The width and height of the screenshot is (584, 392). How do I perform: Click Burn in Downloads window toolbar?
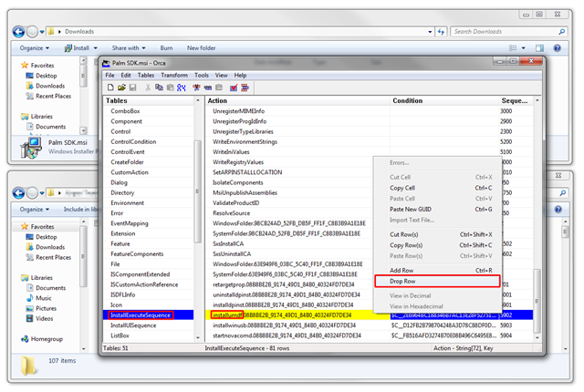166,48
